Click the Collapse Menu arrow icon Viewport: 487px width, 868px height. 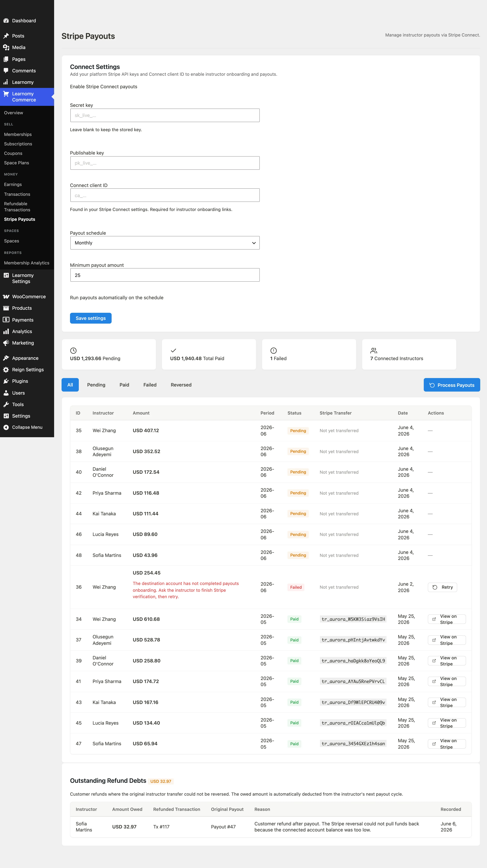coord(6,427)
